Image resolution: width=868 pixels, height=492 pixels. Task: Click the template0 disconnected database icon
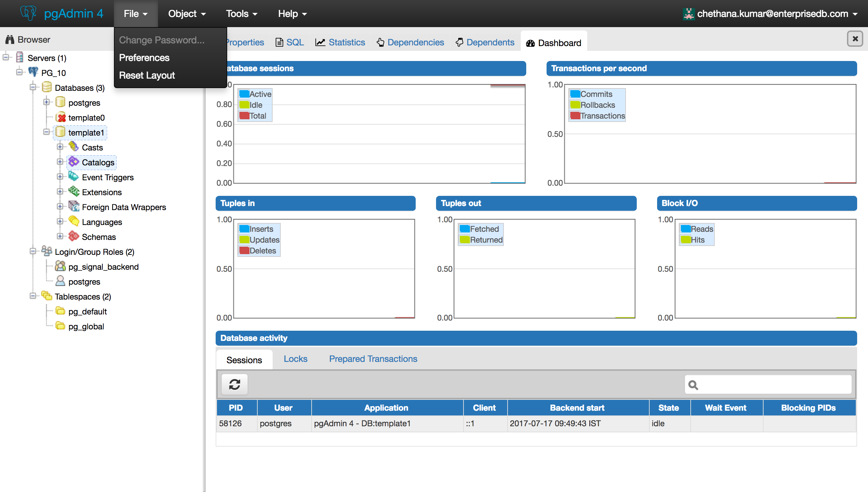[61, 118]
